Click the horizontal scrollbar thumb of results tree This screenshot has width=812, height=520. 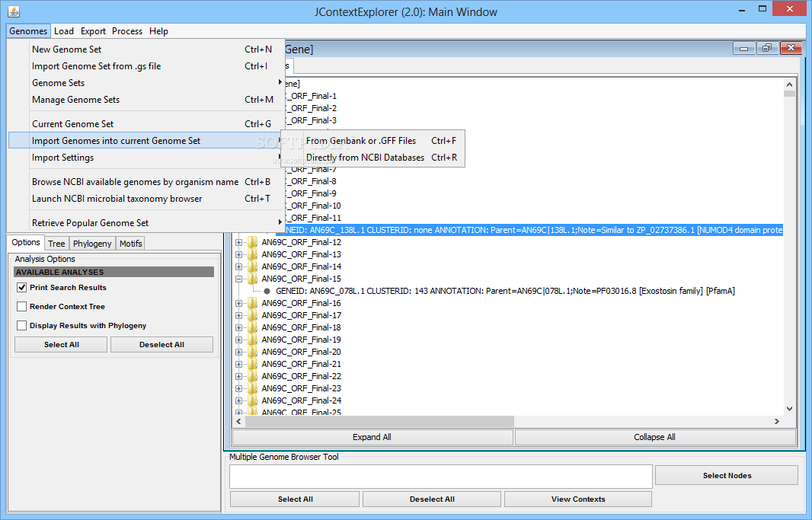pyautogui.click(x=379, y=421)
